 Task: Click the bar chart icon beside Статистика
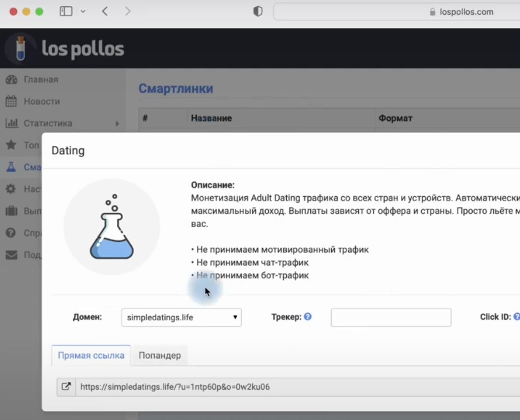(x=11, y=123)
